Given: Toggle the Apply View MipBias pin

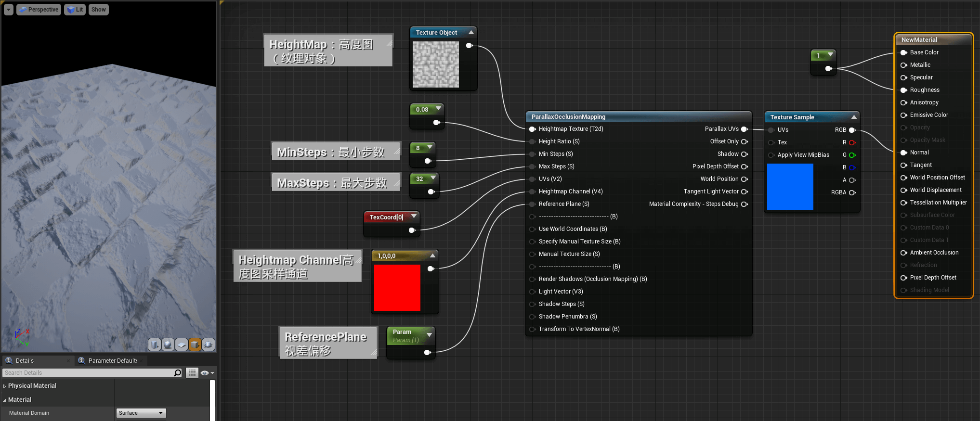Looking at the screenshot, I should click(x=771, y=155).
